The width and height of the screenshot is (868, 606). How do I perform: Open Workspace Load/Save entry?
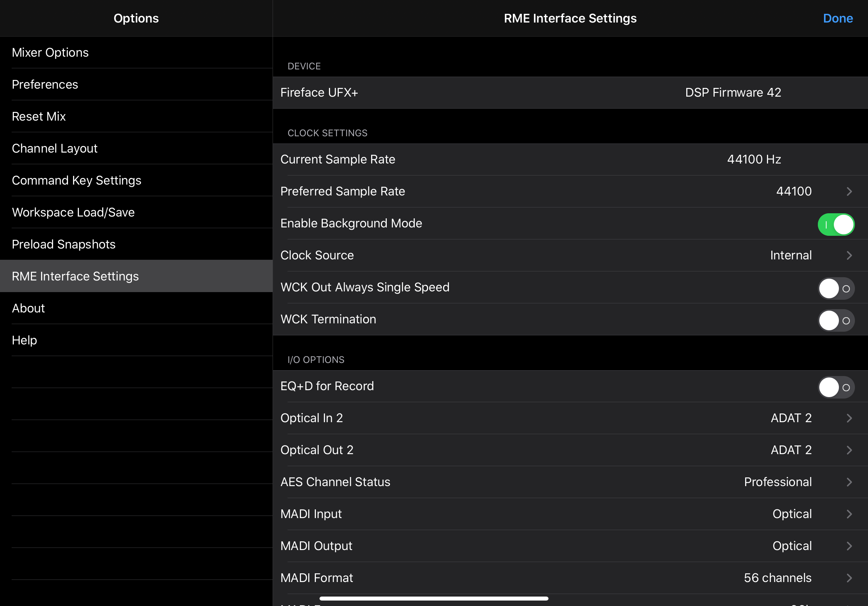(73, 212)
